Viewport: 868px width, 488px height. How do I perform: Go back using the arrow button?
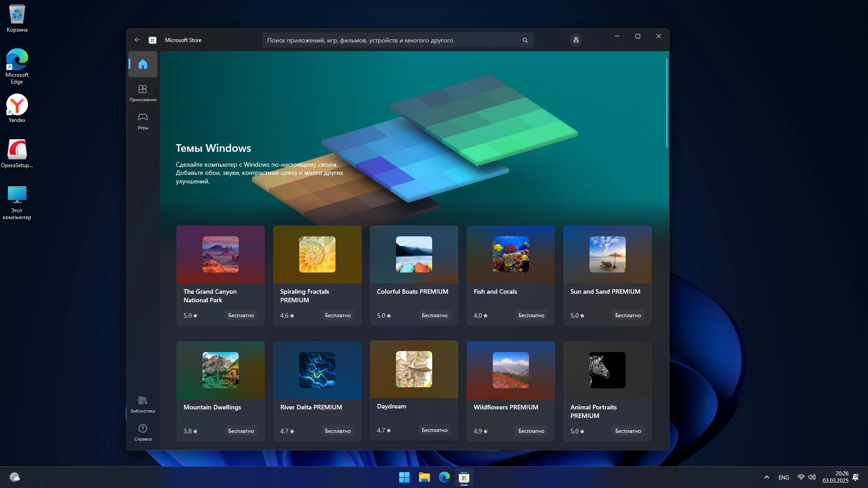(137, 40)
